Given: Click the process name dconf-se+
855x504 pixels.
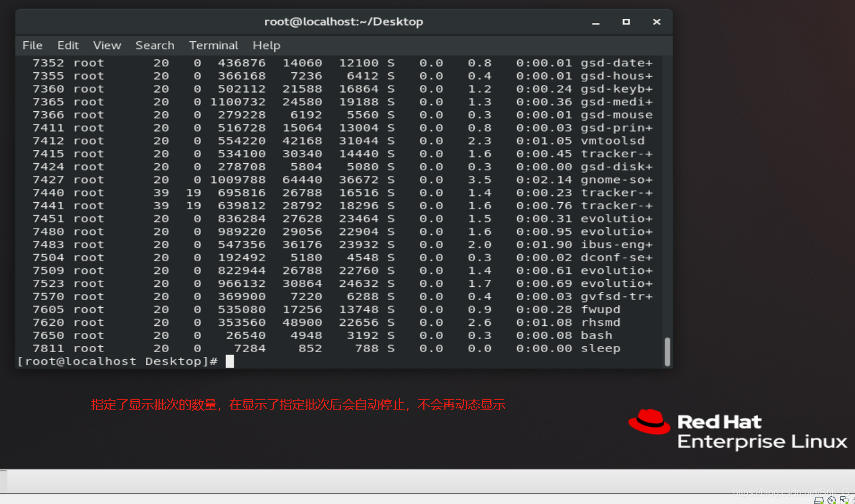Looking at the screenshot, I should pyautogui.click(x=616, y=258).
